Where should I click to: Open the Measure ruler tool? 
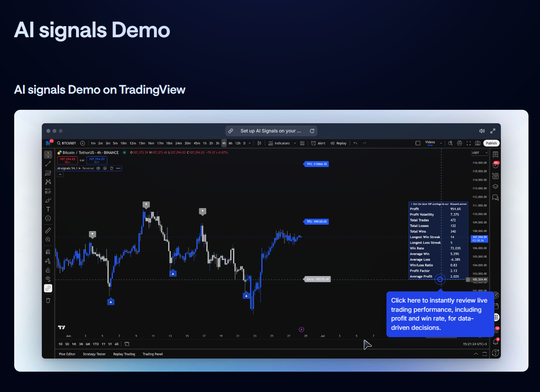(x=48, y=230)
